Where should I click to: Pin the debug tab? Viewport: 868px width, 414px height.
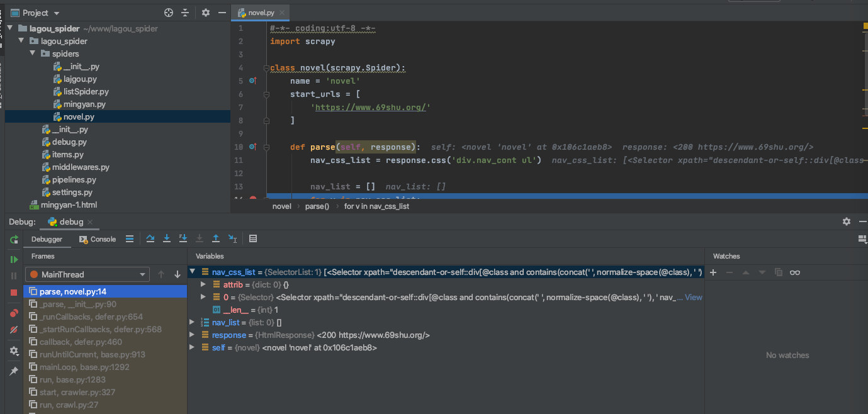pos(14,371)
